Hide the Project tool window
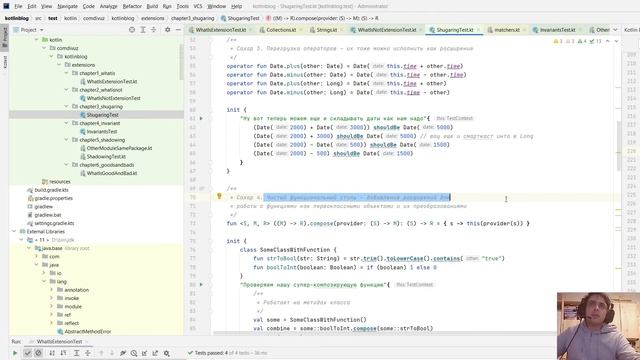640x360 pixels. [178, 30]
